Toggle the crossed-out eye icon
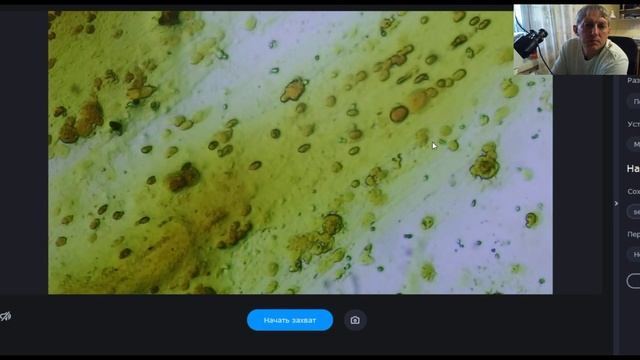 5,316
